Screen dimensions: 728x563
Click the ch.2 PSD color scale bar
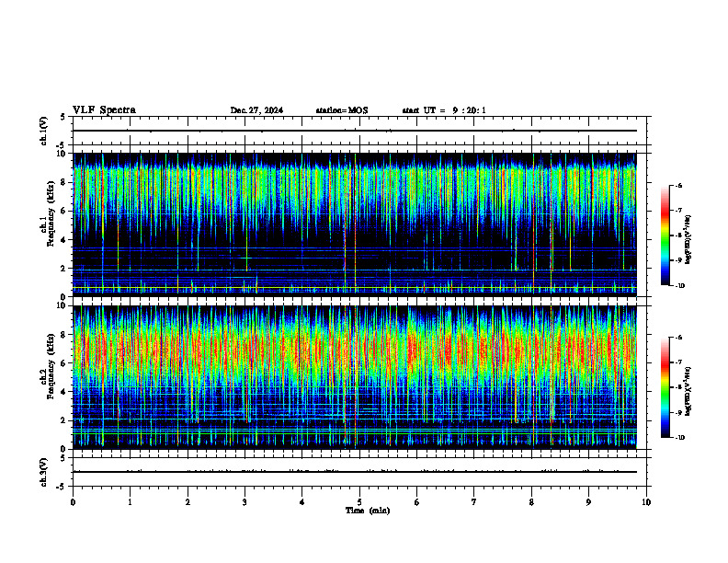click(665, 387)
